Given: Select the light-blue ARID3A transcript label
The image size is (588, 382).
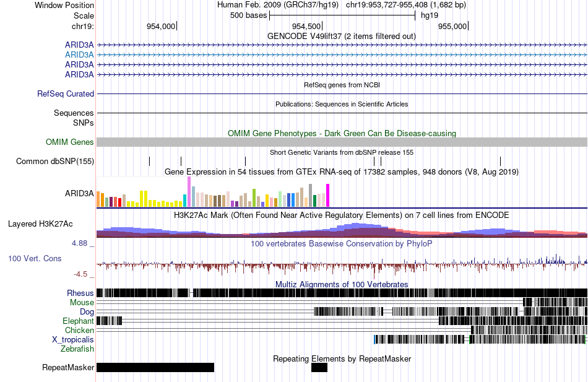Looking at the screenshot, I should point(79,54).
